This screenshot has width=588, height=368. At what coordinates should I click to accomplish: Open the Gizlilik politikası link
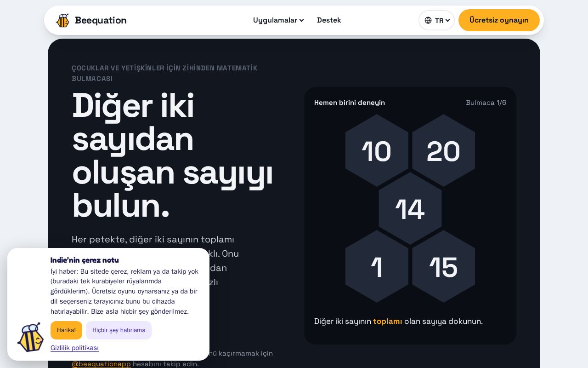[74, 348]
